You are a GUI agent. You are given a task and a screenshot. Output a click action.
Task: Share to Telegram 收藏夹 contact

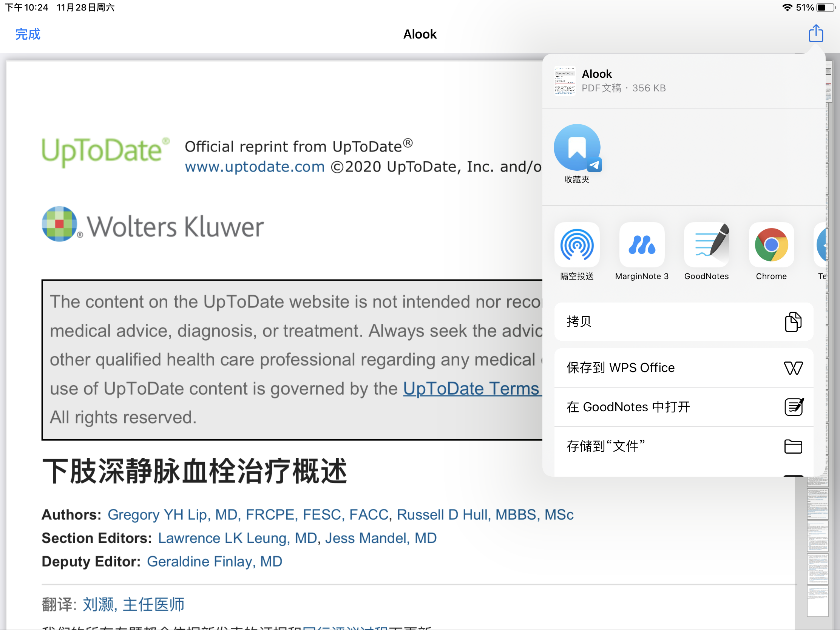(x=577, y=148)
